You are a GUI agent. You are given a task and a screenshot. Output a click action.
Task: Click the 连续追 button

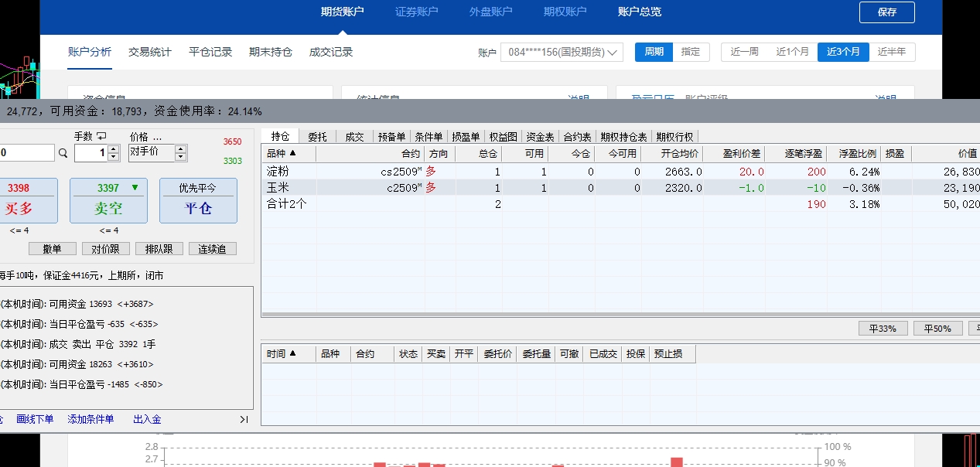[x=212, y=249]
